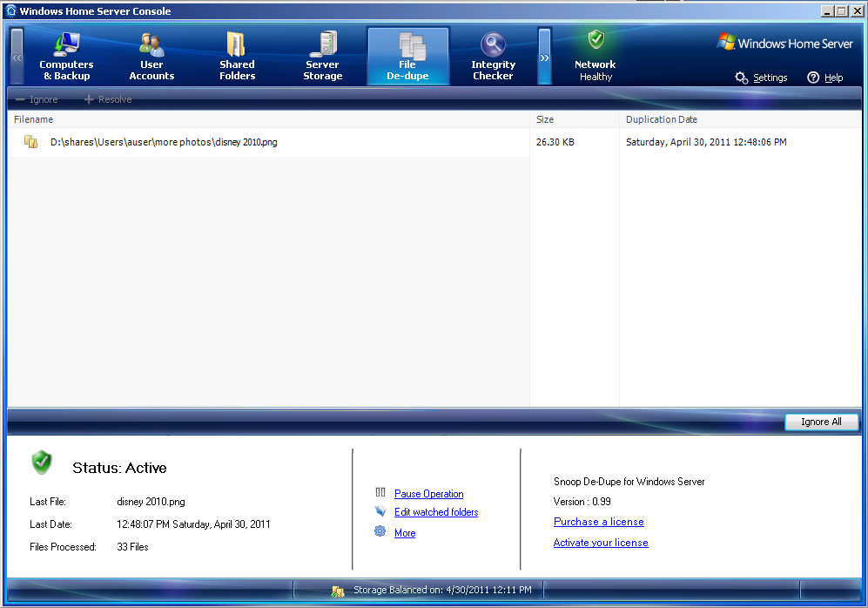Switch to the Shared Folders tab
The image size is (868, 608).
pos(237,56)
